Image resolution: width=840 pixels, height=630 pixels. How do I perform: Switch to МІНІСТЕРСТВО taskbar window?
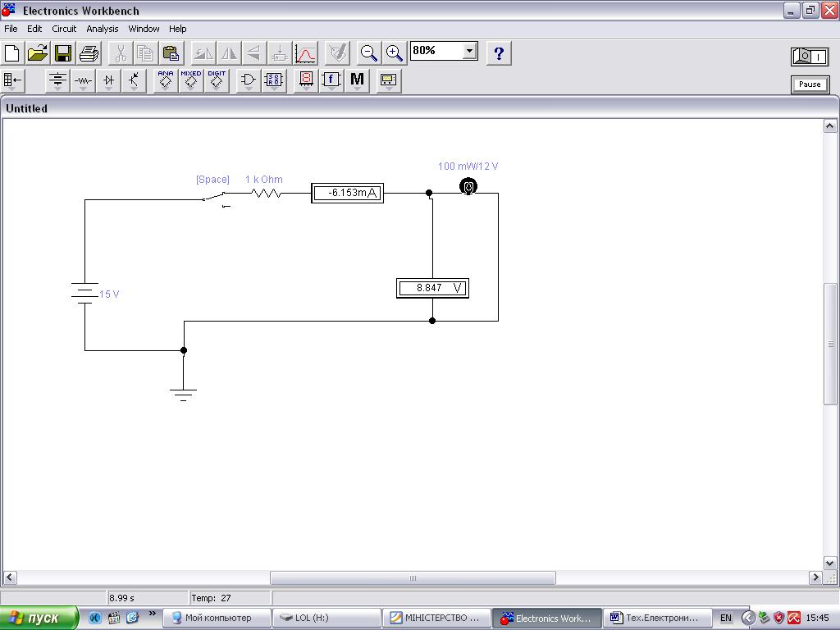click(437, 618)
